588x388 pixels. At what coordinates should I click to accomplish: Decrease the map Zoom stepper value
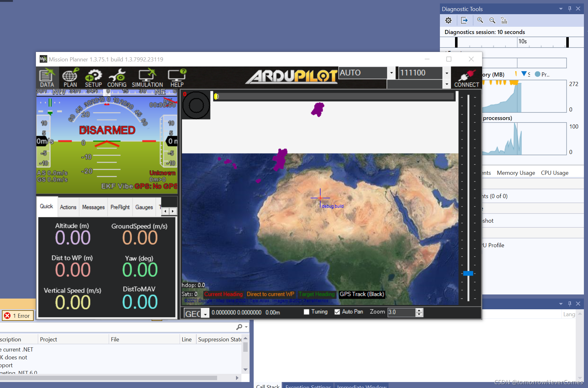(x=419, y=314)
